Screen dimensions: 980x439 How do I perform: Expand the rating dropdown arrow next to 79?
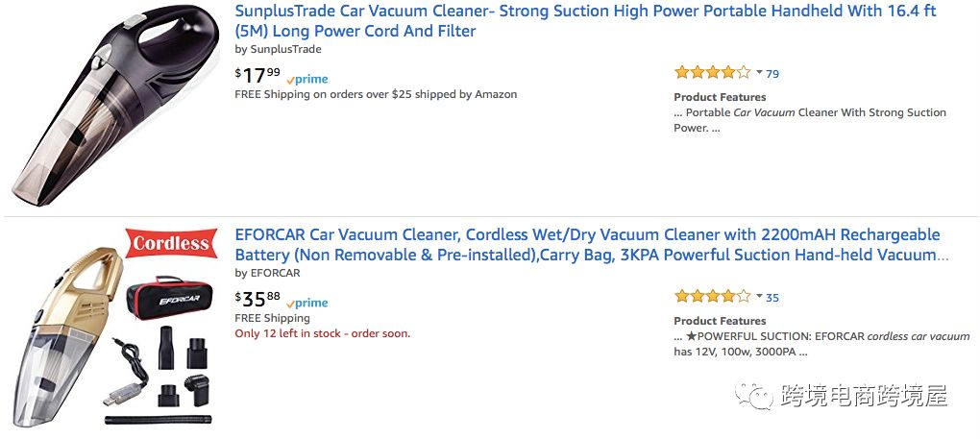759,73
